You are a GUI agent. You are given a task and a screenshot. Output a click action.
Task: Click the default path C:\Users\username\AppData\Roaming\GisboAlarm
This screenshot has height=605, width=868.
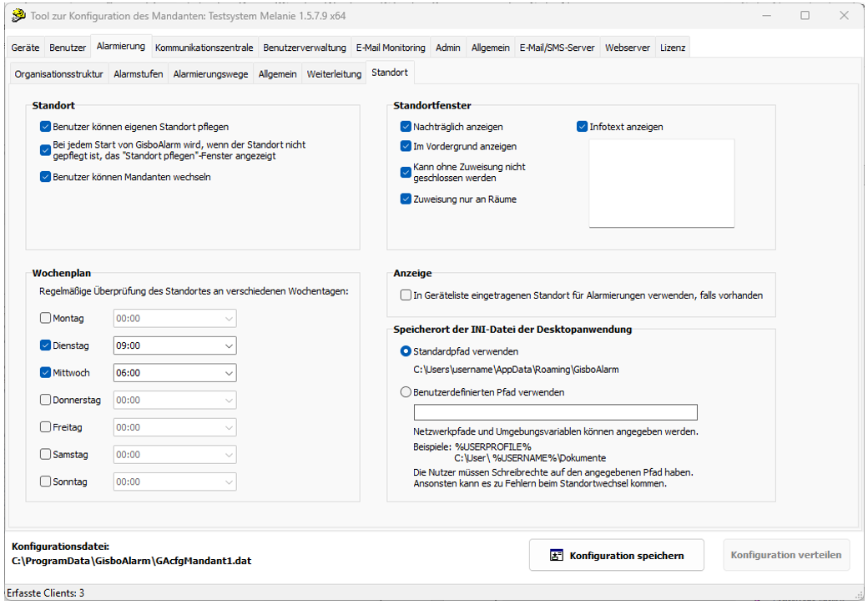point(516,370)
